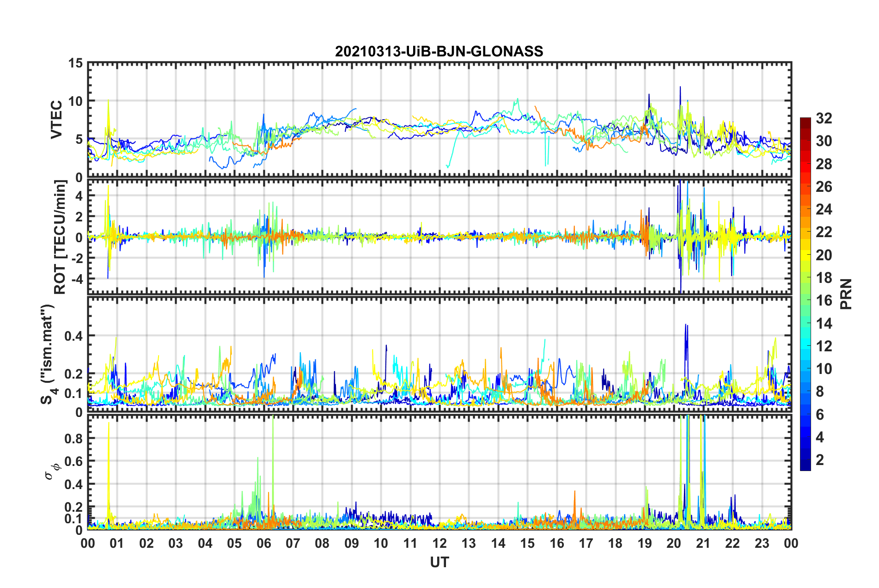The image size is (879, 588).
Task: Click the x-axis tick label 09
Action: (x=352, y=543)
